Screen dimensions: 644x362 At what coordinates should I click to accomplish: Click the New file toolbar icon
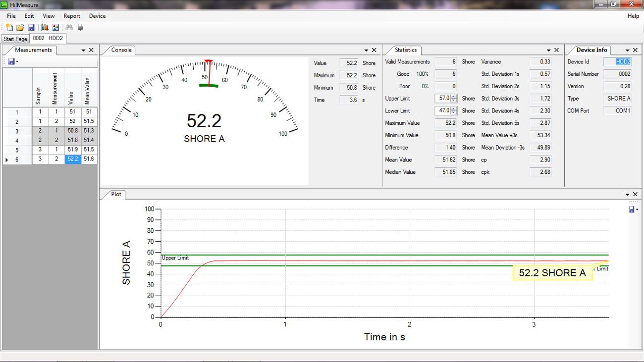[9, 28]
